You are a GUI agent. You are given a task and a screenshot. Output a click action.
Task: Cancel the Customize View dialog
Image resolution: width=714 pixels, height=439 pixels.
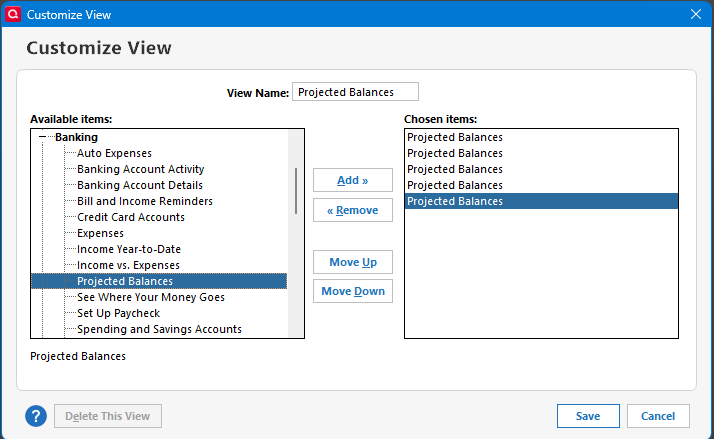pyautogui.click(x=658, y=416)
